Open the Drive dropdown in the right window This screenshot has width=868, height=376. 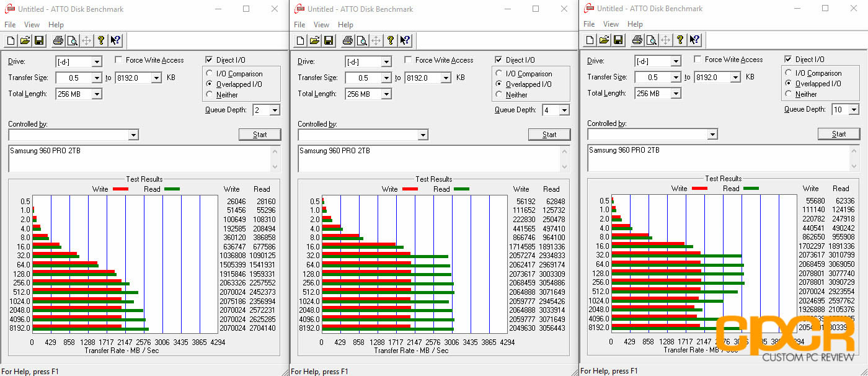676,61
